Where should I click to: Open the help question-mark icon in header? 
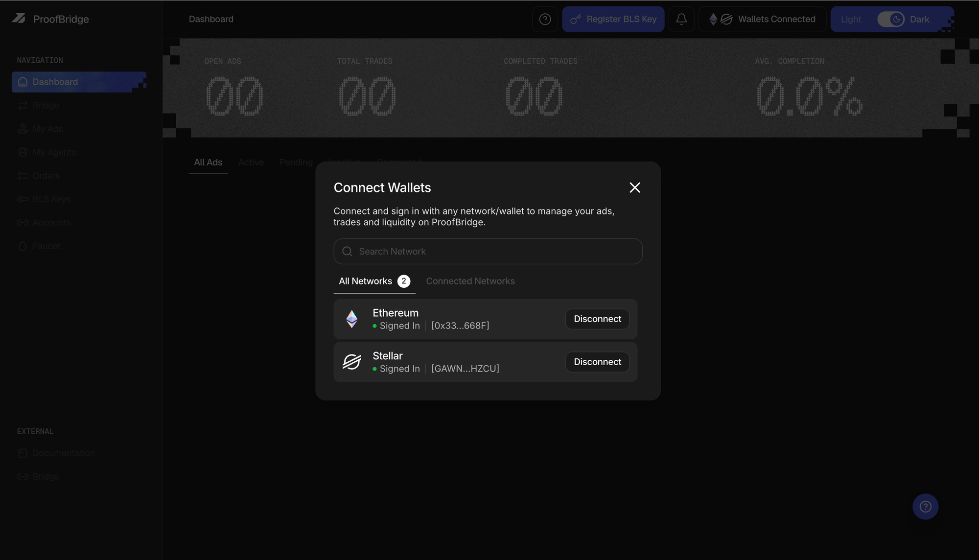tap(545, 19)
